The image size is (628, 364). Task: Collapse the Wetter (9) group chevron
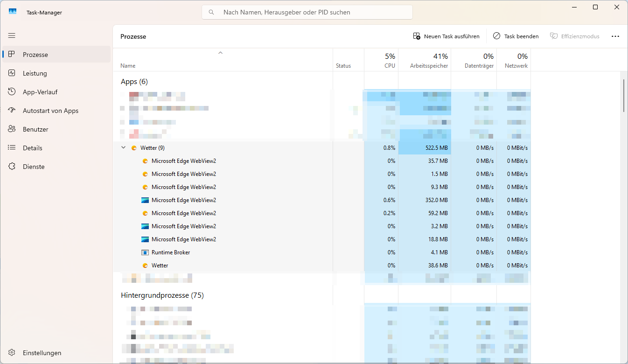[x=123, y=147]
